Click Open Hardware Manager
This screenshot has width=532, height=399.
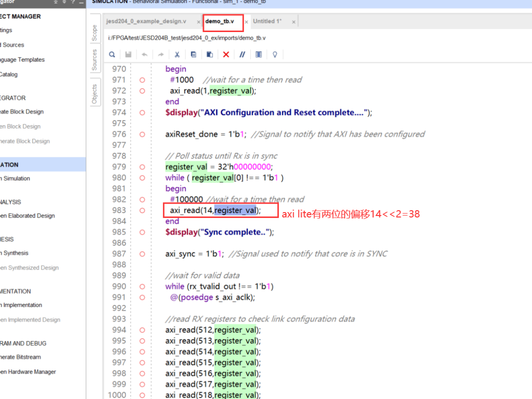click(28, 372)
